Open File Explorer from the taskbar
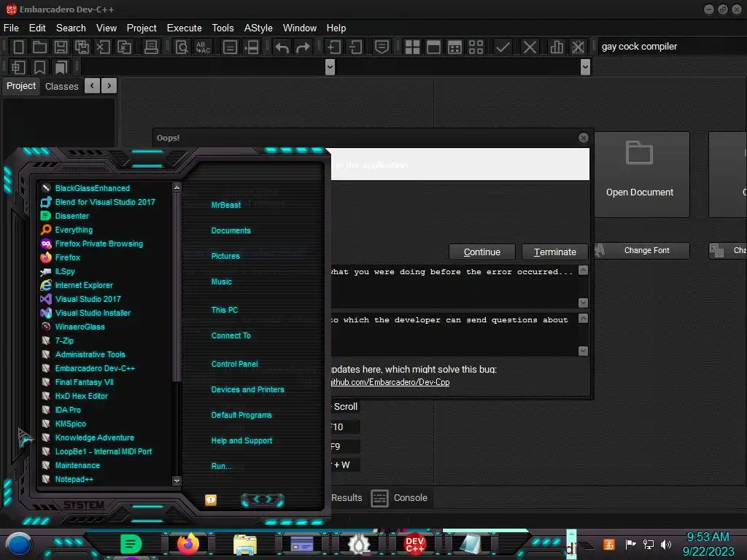747x560 pixels. 245,544
